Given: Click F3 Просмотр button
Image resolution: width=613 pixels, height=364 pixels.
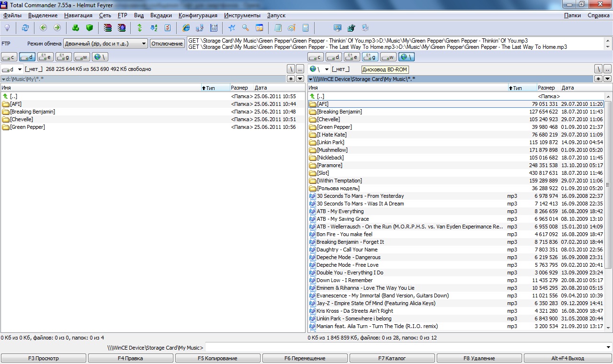Looking at the screenshot, I should click(44, 358).
